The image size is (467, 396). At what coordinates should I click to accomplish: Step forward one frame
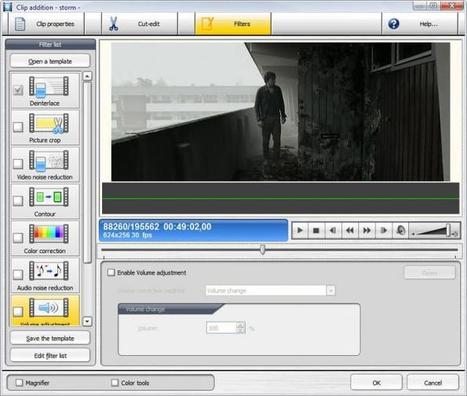pyautogui.click(x=384, y=230)
